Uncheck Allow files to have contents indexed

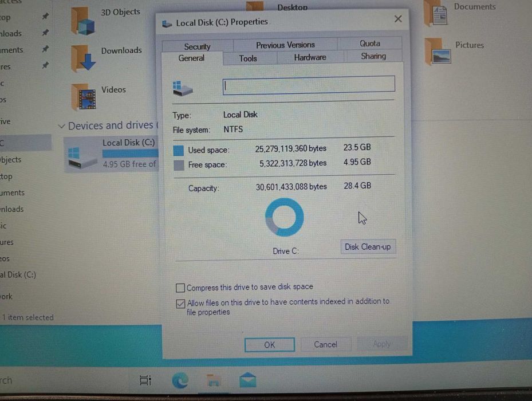[x=180, y=303]
